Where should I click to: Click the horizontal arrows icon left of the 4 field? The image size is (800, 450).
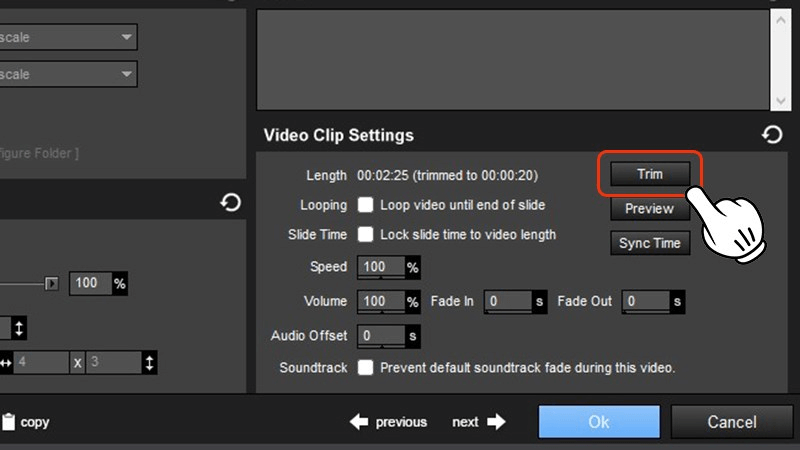[x=6, y=363]
